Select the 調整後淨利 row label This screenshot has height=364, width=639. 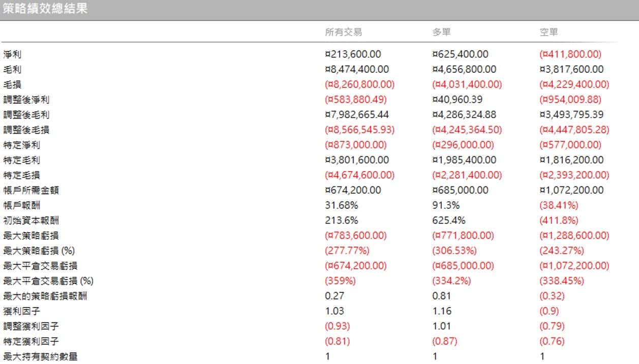(x=26, y=100)
